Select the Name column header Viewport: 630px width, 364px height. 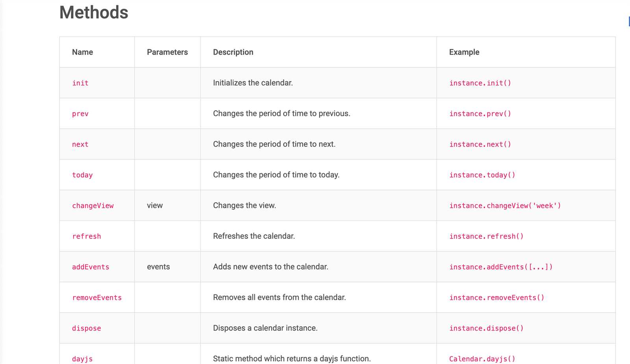pyautogui.click(x=82, y=52)
